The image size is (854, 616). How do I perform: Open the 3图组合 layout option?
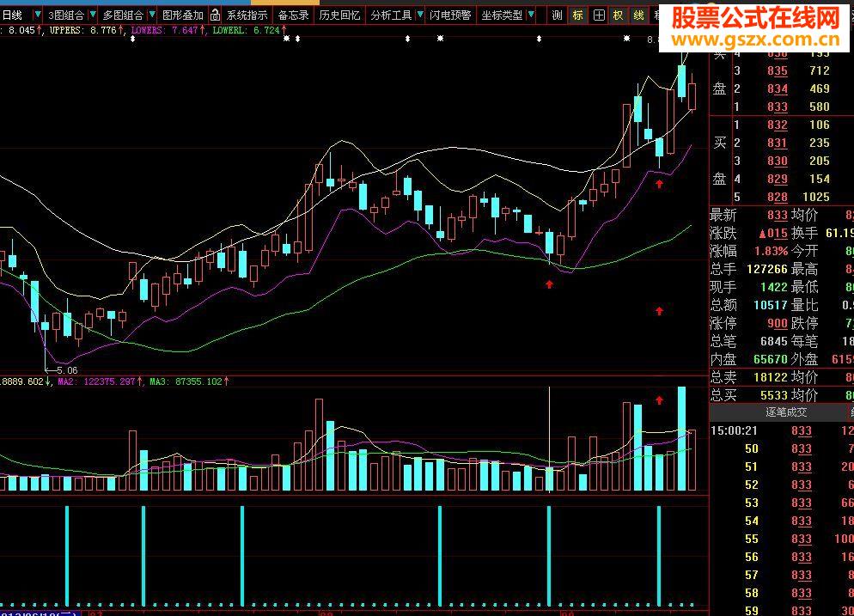pos(66,15)
